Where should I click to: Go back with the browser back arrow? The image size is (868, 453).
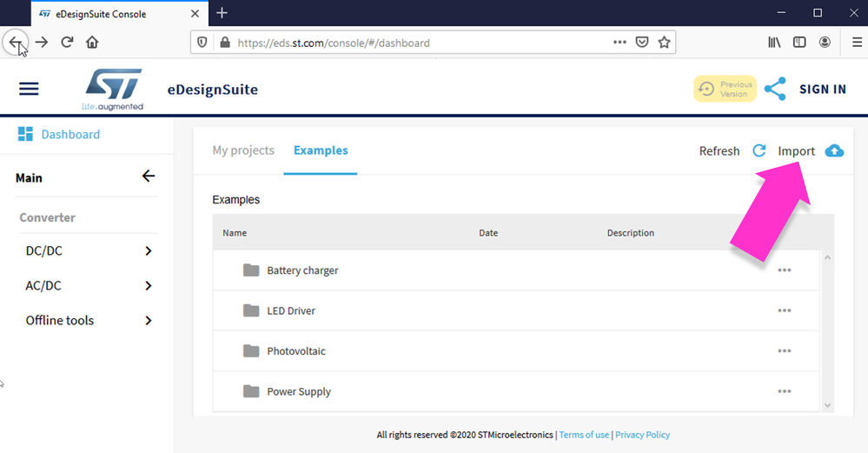click(15, 42)
